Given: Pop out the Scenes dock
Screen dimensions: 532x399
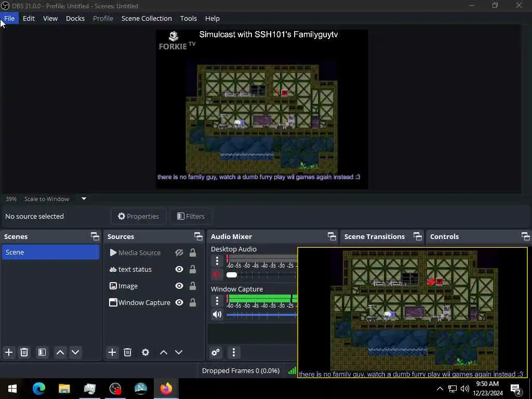Looking at the screenshot, I should pos(95,236).
